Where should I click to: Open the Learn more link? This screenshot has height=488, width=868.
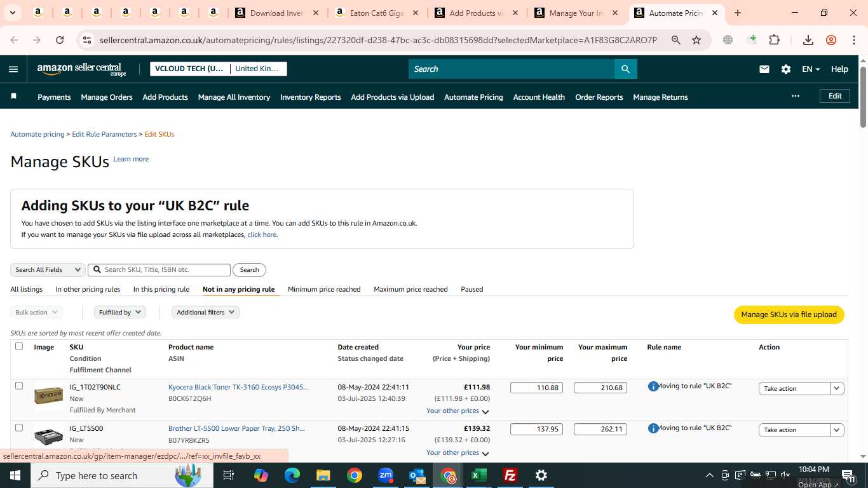[132, 159]
